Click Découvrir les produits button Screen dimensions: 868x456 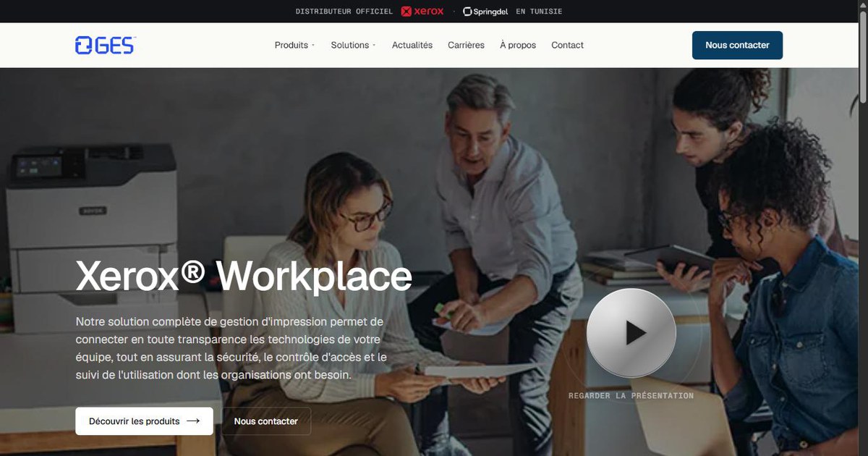[144, 421]
